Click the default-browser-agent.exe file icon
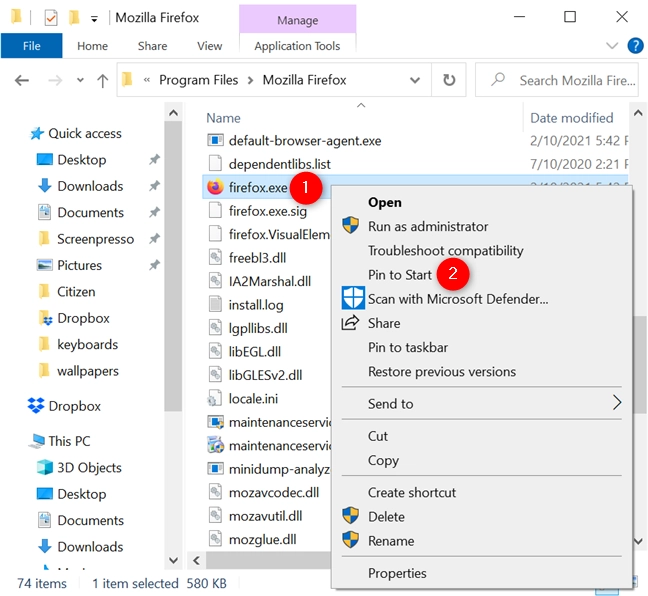Viewport: 648px width, 596px height. (x=215, y=141)
